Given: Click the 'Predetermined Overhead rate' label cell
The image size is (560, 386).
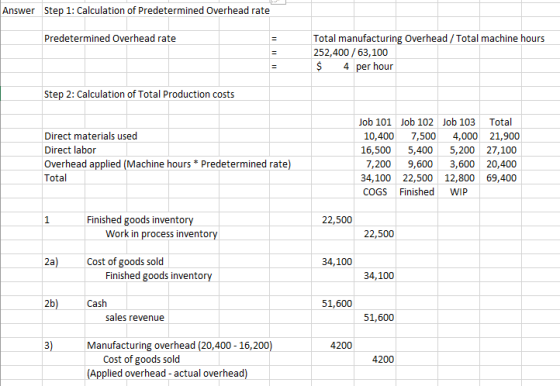Looking at the screenshot, I should [110, 39].
